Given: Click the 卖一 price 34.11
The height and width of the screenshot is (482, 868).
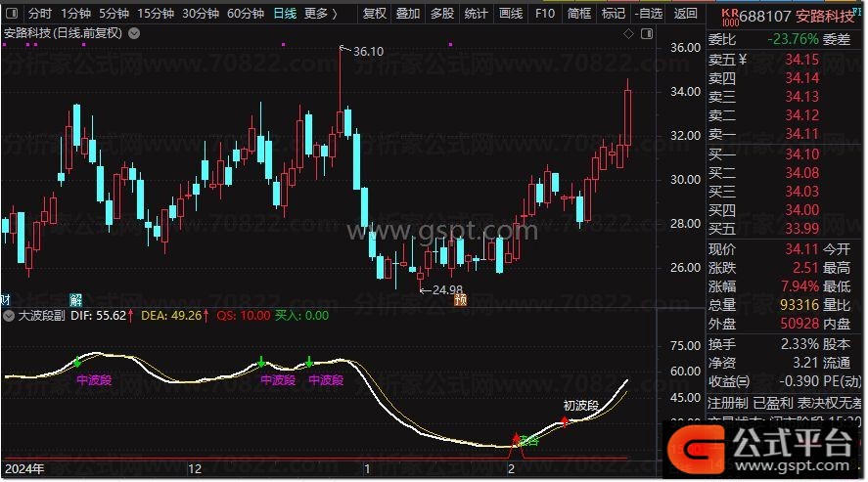Looking at the screenshot, I should 802,134.
